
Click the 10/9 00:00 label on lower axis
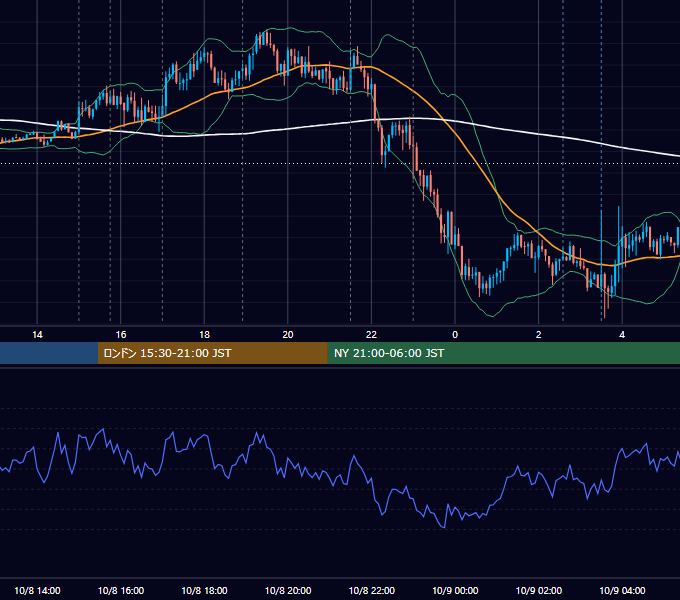pyautogui.click(x=455, y=590)
